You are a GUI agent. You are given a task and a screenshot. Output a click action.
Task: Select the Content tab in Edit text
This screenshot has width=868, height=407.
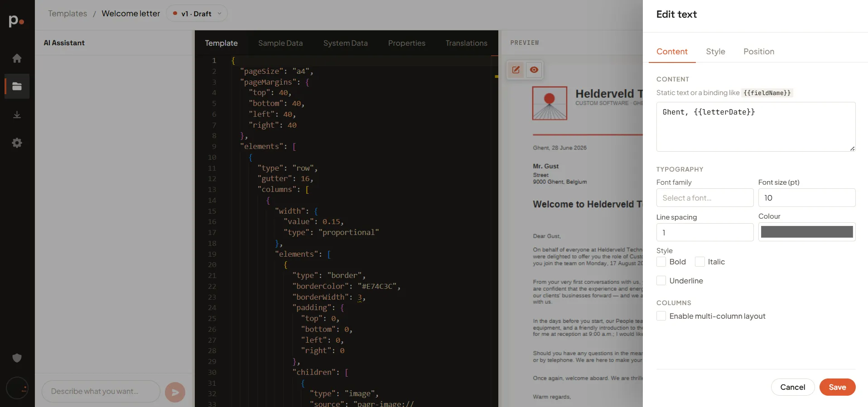pos(672,52)
